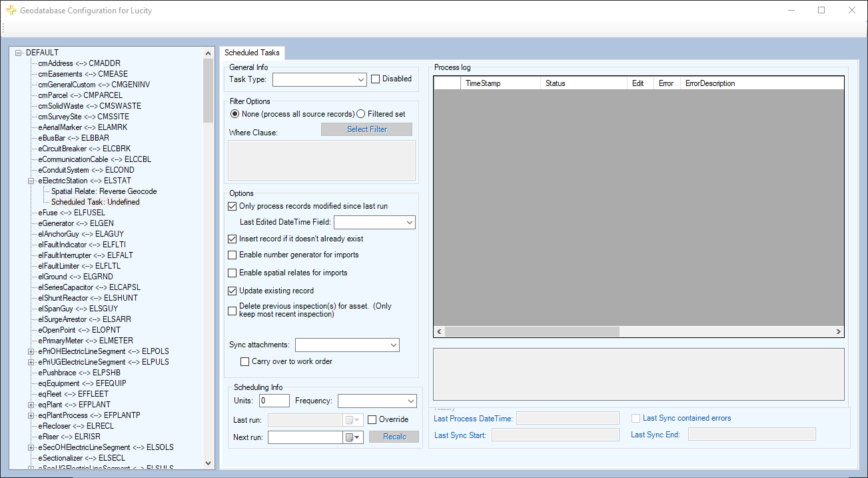The height and width of the screenshot is (478, 868).
Task: Click the Where Clause text box
Action: (322, 160)
